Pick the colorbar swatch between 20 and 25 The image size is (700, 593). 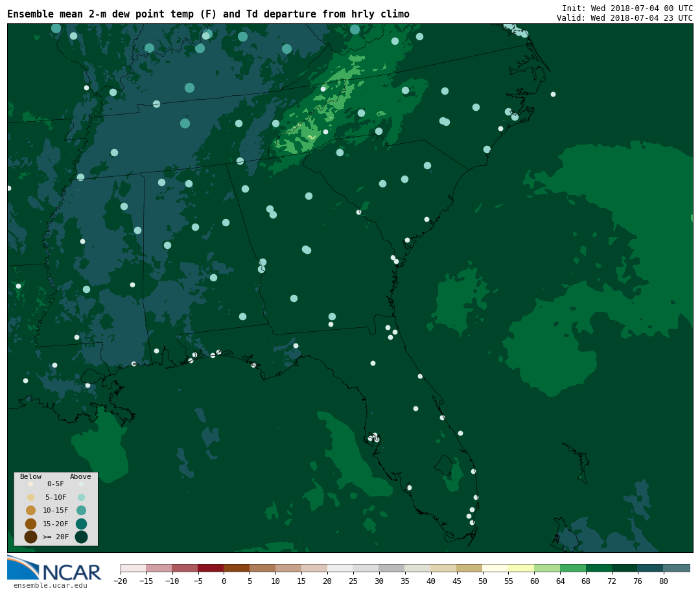(x=341, y=568)
